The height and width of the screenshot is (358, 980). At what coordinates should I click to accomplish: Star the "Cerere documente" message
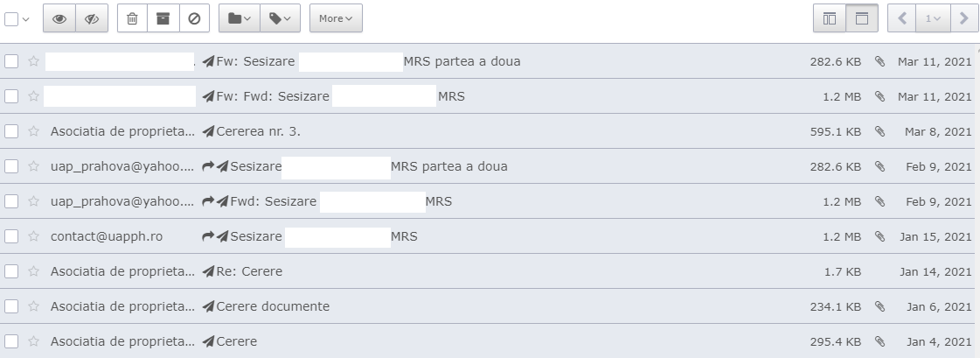click(34, 306)
